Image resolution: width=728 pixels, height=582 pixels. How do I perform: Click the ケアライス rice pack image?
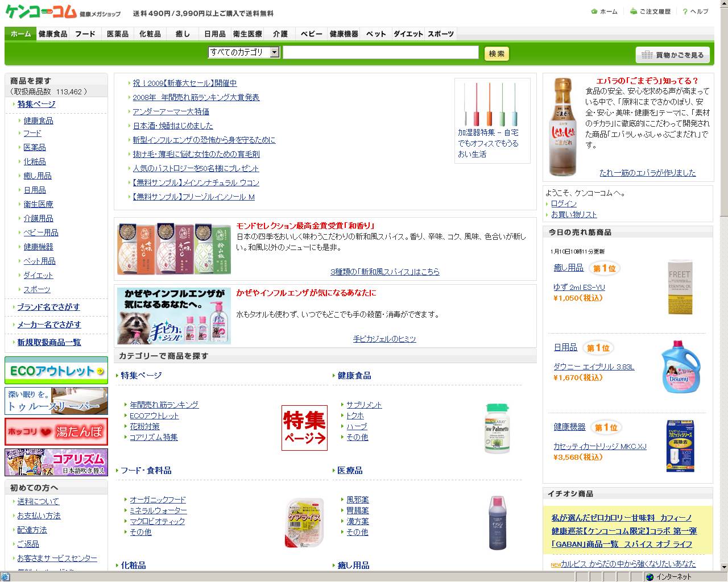pos(304,523)
